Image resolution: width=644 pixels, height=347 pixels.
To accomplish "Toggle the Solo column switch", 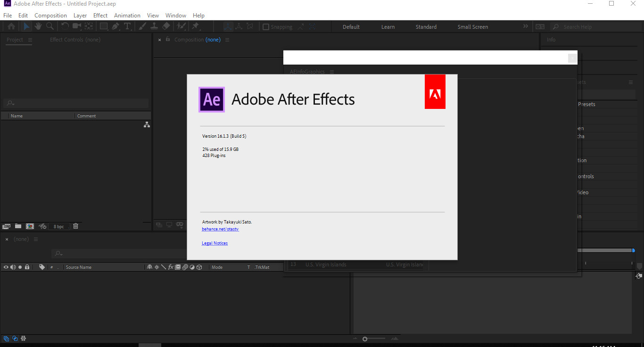I will click(x=20, y=267).
